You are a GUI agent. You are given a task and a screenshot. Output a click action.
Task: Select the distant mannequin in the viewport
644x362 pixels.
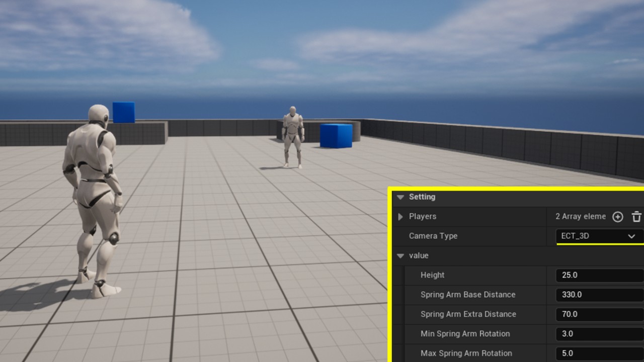tap(292, 137)
